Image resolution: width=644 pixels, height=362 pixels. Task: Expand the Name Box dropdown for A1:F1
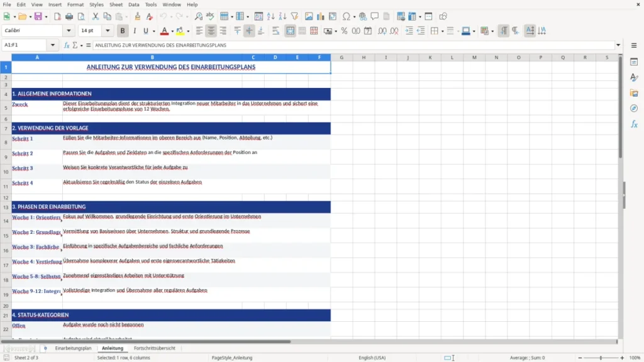pos(53,45)
